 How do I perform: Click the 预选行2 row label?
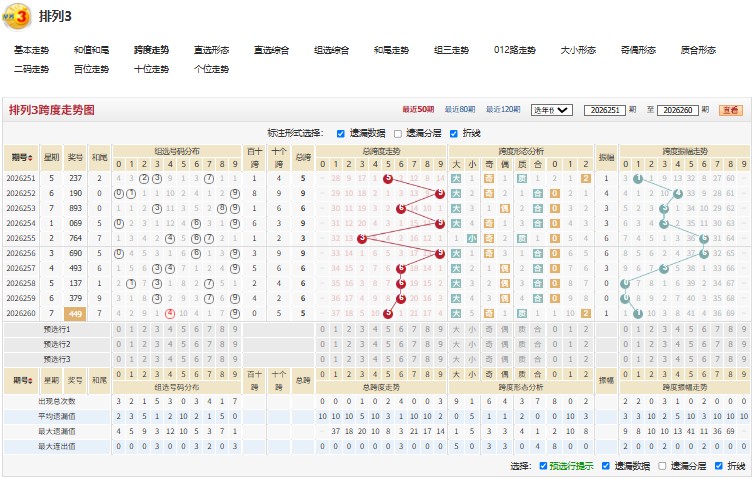click(57, 344)
